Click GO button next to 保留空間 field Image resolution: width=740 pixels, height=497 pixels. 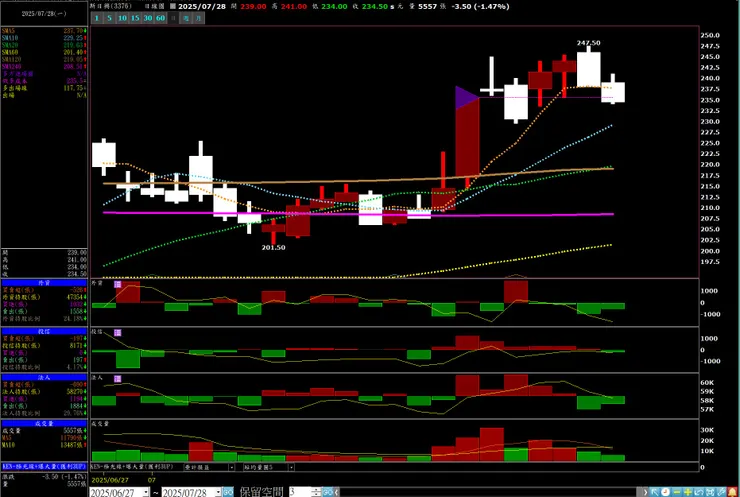click(x=328, y=492)
